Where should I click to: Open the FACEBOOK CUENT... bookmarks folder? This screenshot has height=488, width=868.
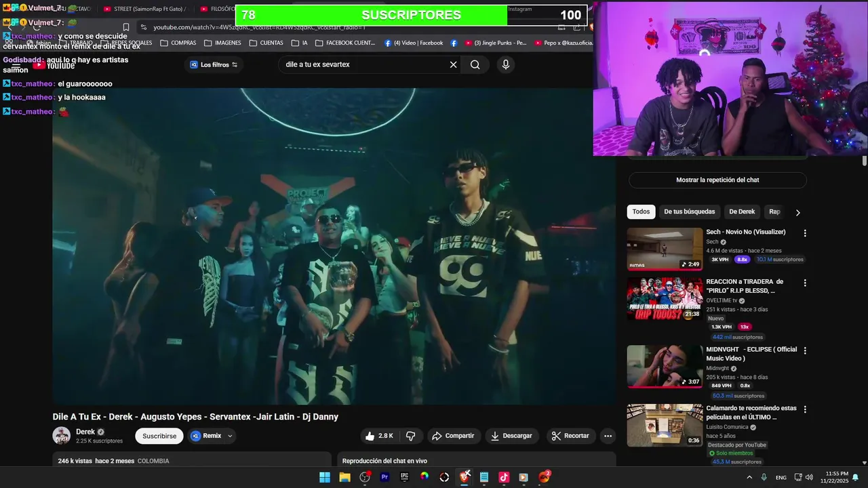(344, 43)
